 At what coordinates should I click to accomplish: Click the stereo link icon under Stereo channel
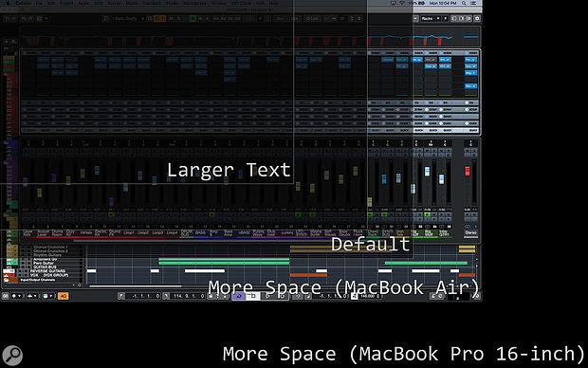coord(468,227)
